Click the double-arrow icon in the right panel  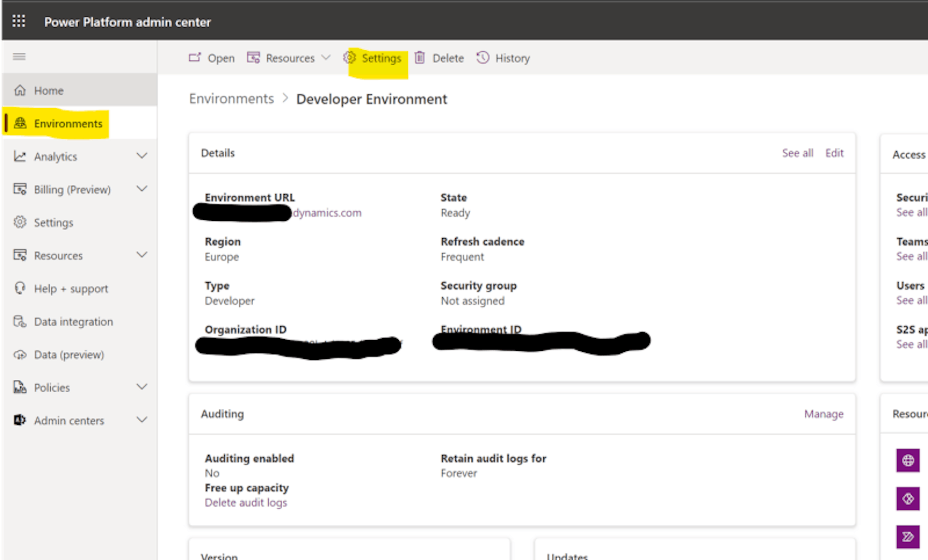tap(907, 536)
